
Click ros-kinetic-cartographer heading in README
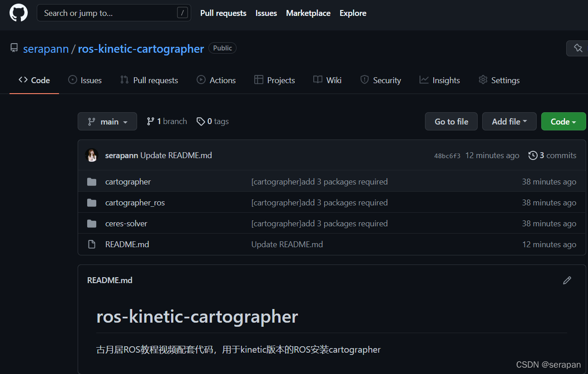(197, 317)
